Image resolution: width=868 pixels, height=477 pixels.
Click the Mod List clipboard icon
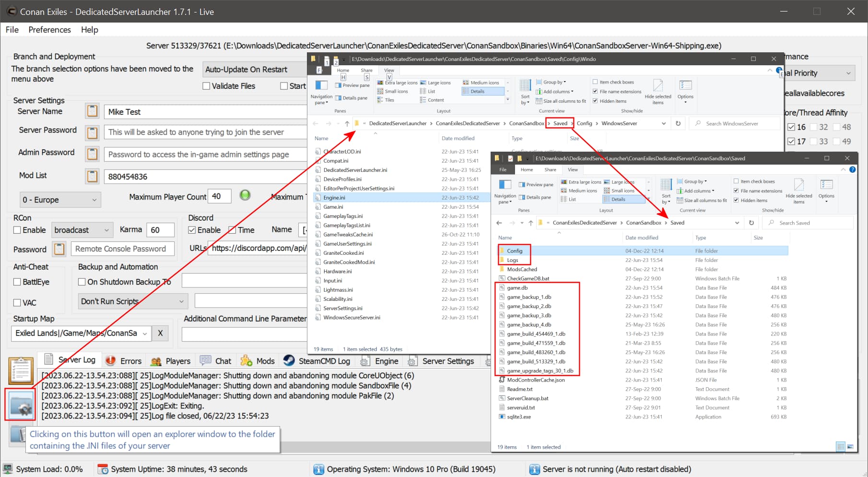(92, 176)
